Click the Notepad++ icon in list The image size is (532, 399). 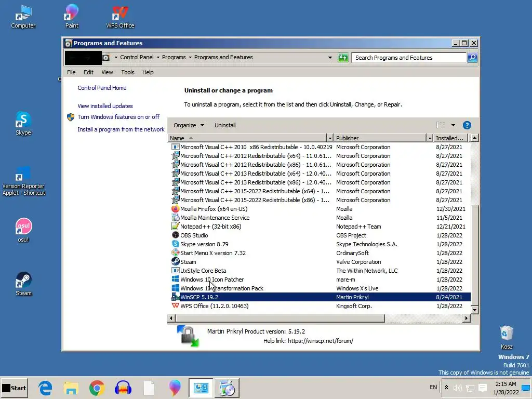[x=175, y=227]
